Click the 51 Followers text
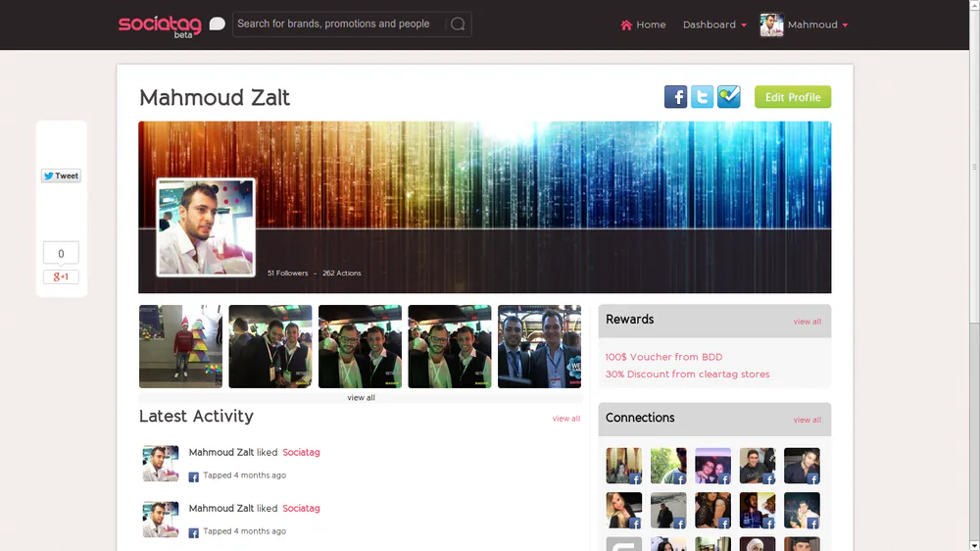Viewport: 980px width, 551px height. 287,274
